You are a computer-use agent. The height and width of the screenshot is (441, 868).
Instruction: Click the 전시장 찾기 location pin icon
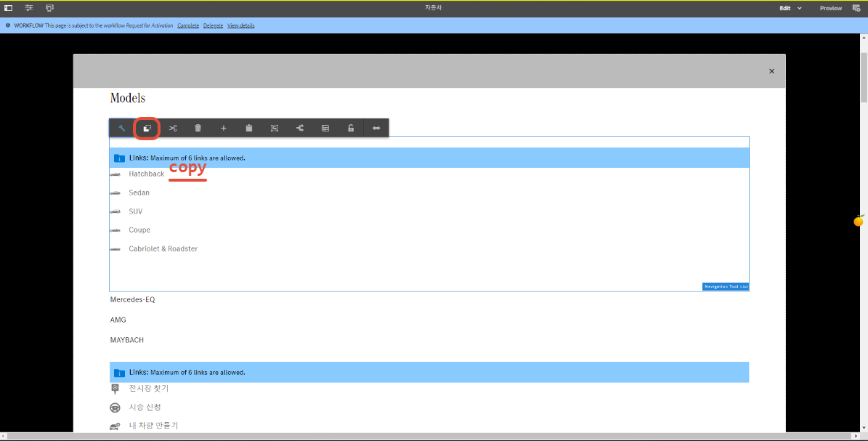115,389
